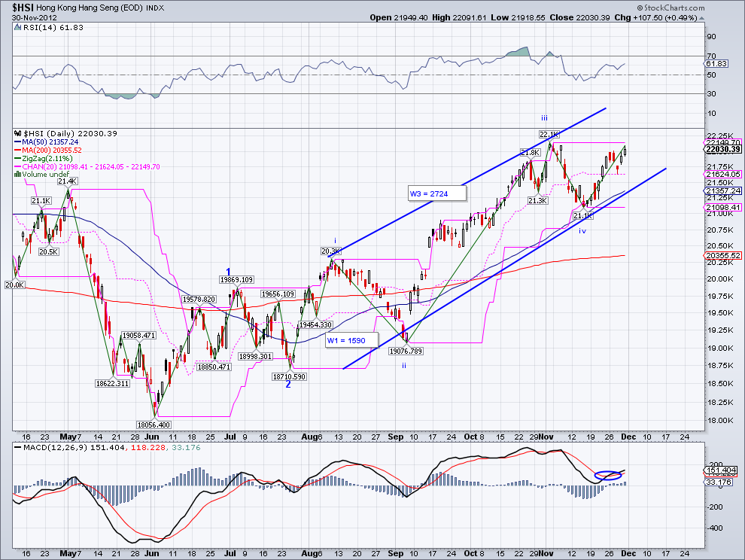The image size is (745, 560).
Task: Click the 19076.789 price label
Action: pyautogui.click(x=406, y=351)
